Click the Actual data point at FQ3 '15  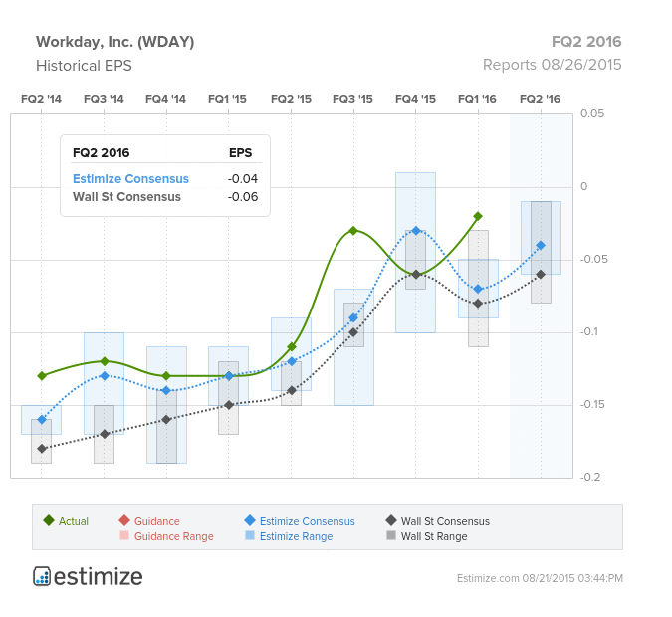tap(353, 231)
